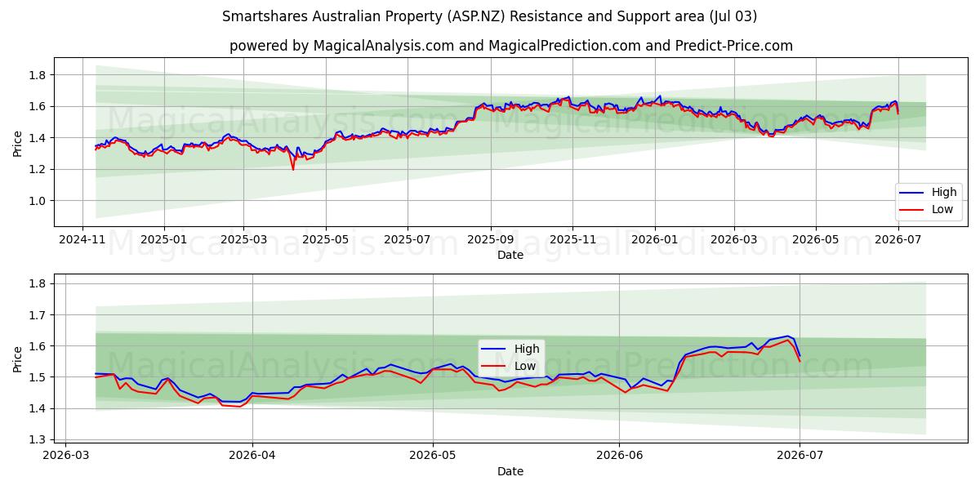
Task: Click the lower chart x-axis label '2026-04'
Action: (252, 457)
